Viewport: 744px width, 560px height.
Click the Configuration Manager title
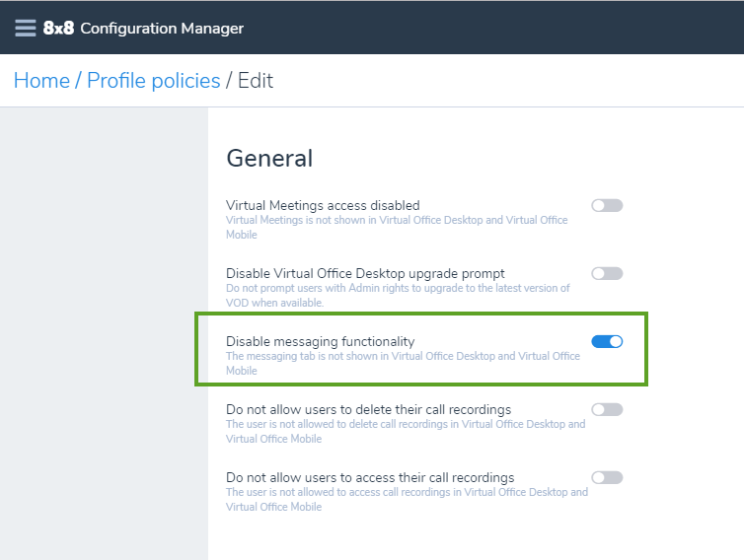162,29
